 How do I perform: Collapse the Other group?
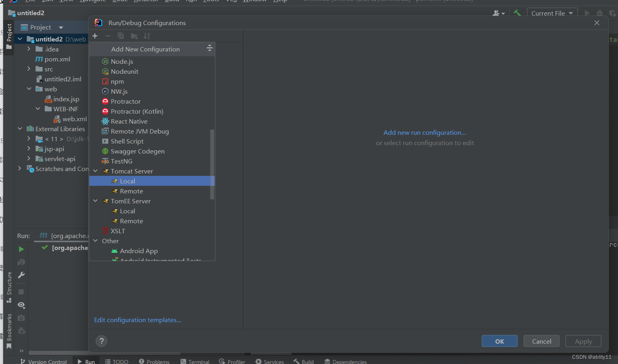click(x=95, y=240)
